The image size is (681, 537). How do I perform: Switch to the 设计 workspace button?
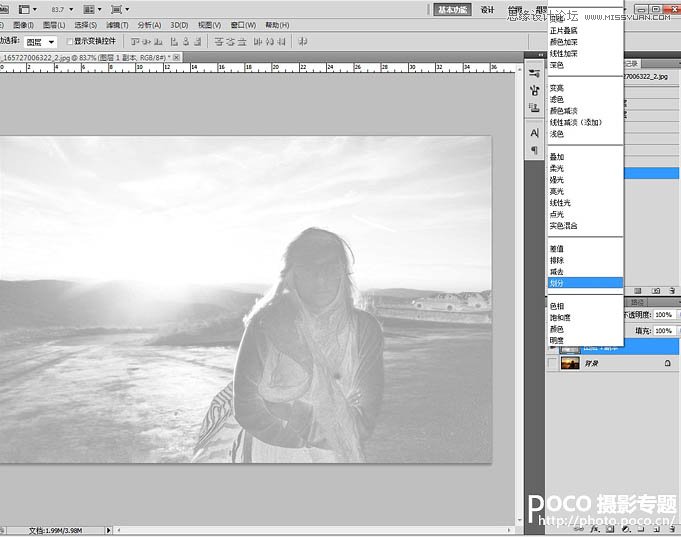pos(487,9)
